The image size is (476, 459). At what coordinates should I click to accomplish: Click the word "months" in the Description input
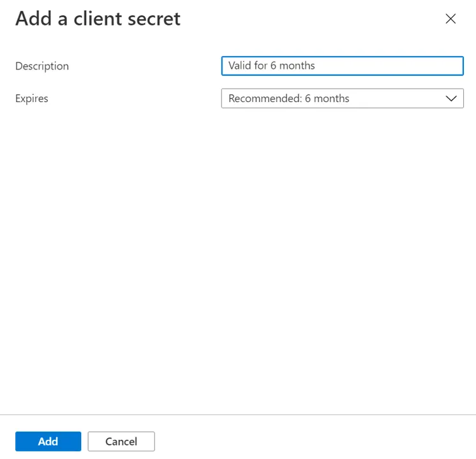coord(297,66)
